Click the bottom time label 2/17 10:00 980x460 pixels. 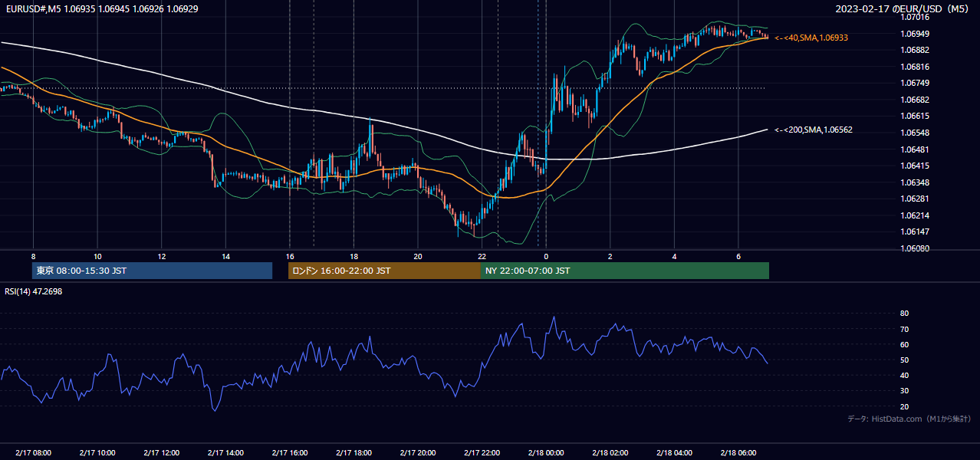click(97, 453)
